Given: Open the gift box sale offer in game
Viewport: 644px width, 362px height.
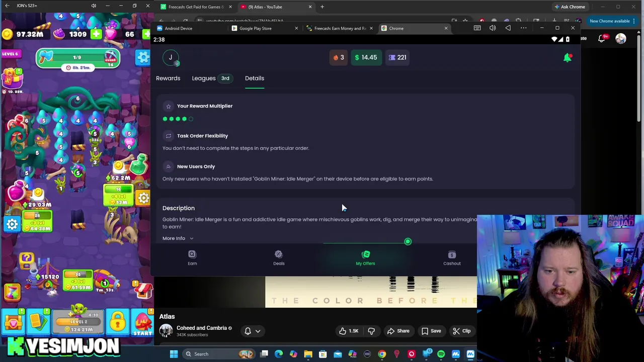Looking at the screenshot, I should click(x=12, y=79).
